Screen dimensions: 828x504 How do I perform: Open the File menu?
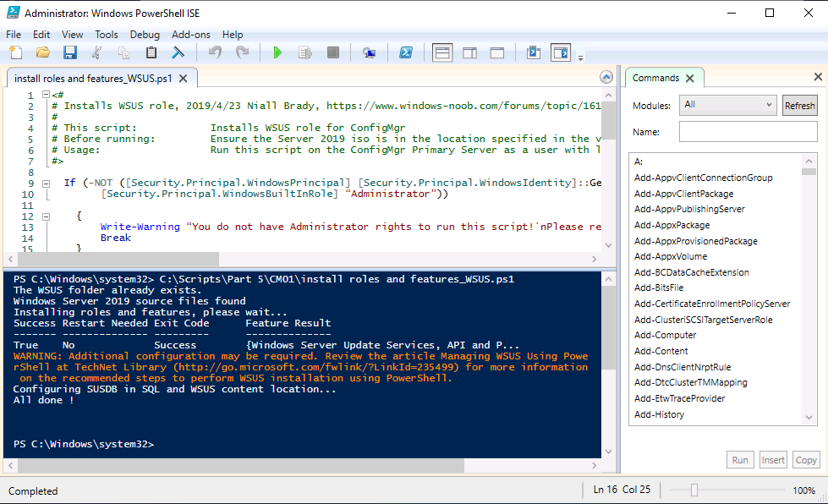[14, 35]
